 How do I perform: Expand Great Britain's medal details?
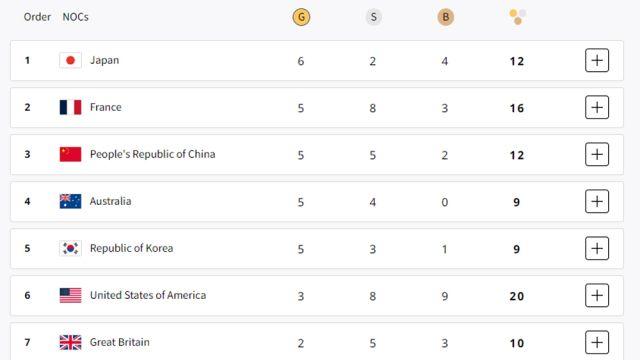point(597,342)
